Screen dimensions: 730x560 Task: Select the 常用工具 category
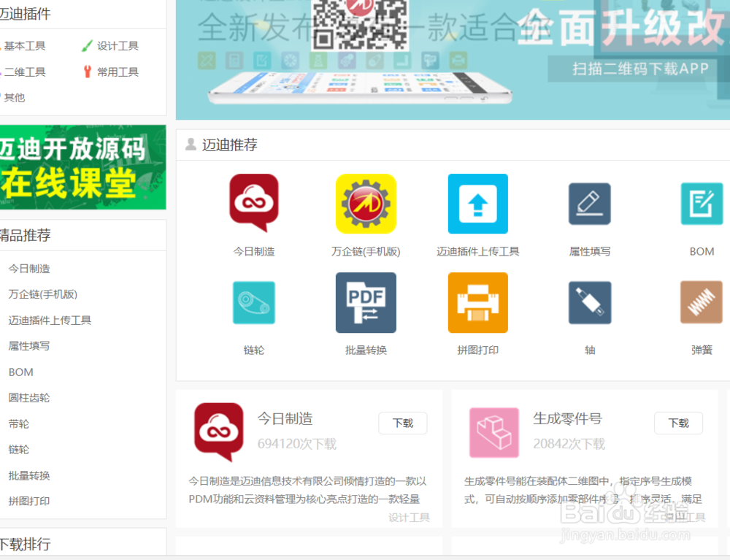point(118,72)
